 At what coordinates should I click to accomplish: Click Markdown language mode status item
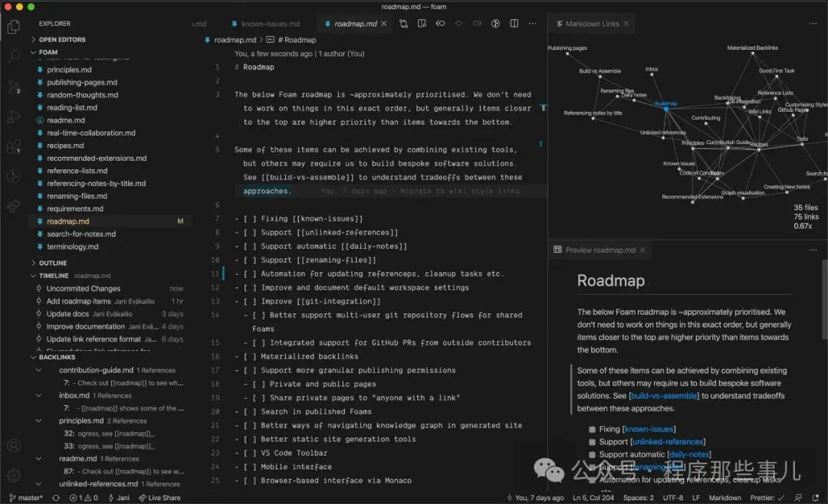(x=724, y=498)
